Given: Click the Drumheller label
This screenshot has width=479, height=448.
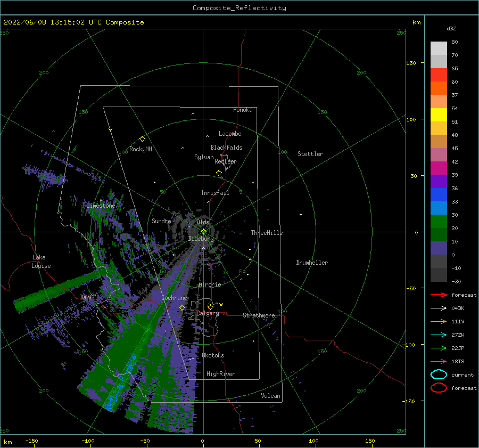Looking at the screenshot, I should coord(312,263).
